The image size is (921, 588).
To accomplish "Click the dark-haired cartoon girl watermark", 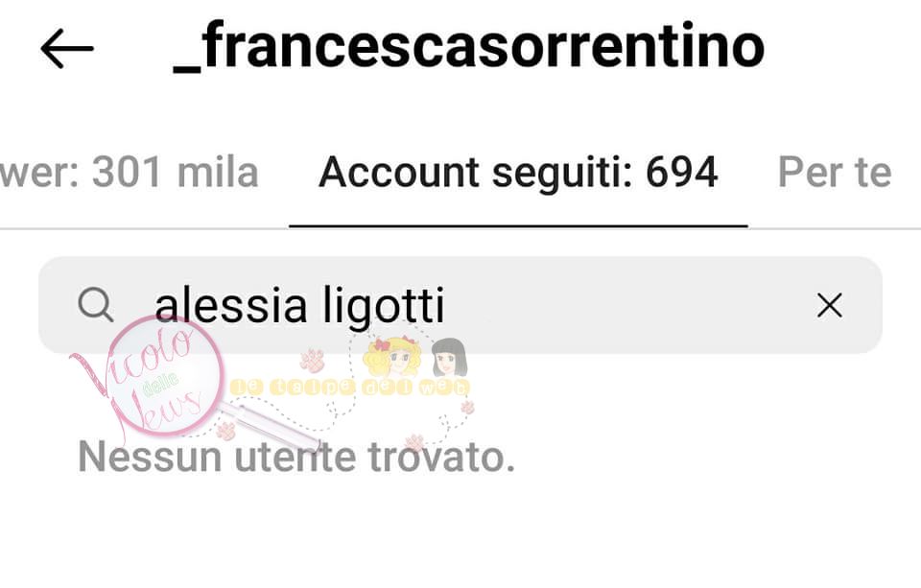I will pos(449,357).
